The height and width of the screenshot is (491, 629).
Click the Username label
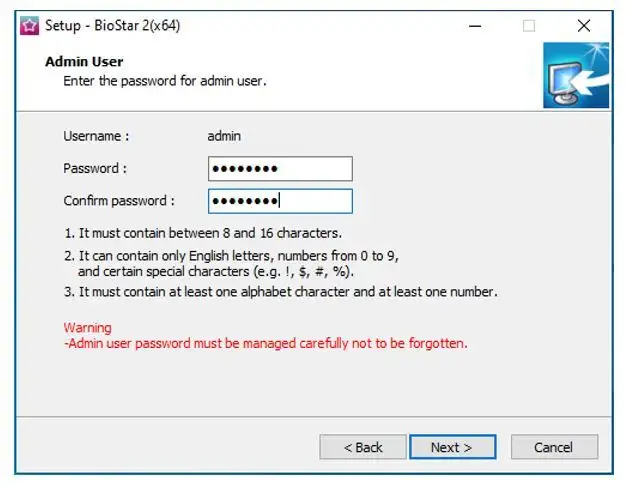[96, 136]
